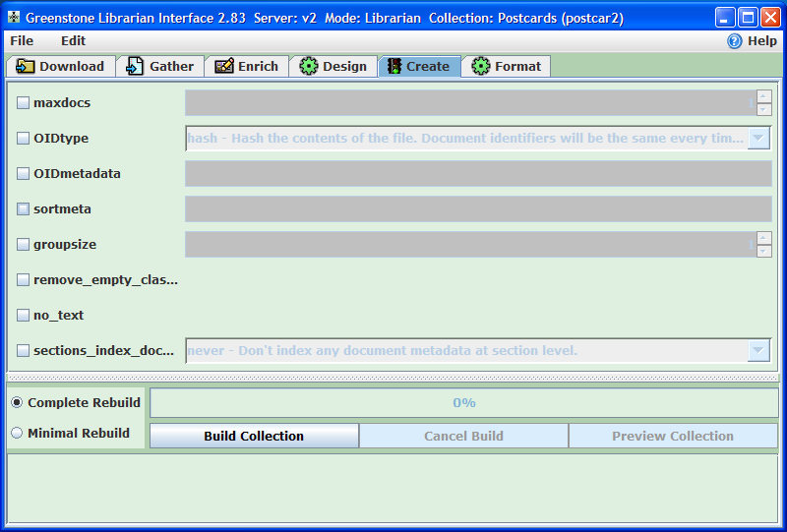Check the remove_empty_classifications option
787x532 pixels.
(x=24, y=280)
